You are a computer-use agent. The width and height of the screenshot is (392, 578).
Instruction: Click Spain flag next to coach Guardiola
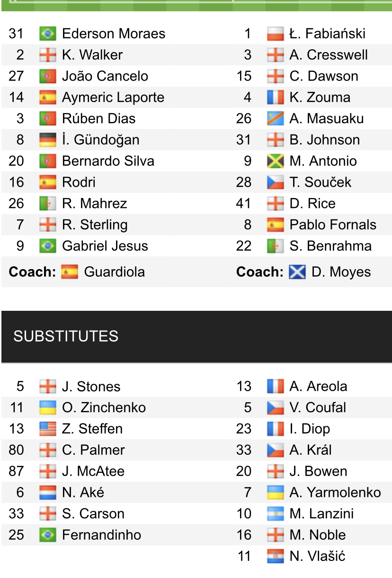click(x=70, y=272)
